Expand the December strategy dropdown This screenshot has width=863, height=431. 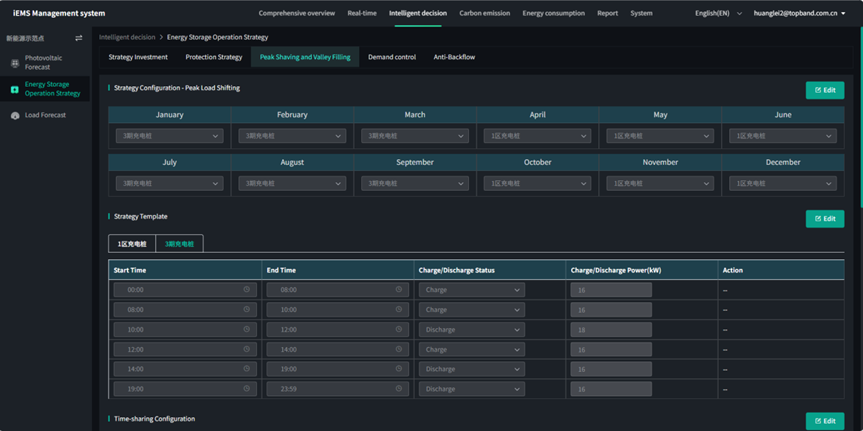click(782, 184)
